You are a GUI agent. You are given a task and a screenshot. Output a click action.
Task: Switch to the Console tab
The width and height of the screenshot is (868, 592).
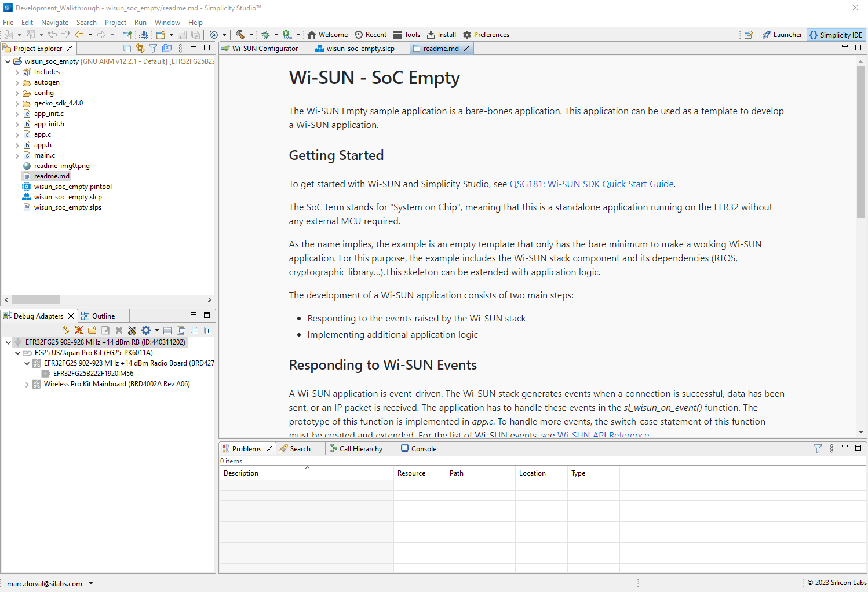coord(424,448)
